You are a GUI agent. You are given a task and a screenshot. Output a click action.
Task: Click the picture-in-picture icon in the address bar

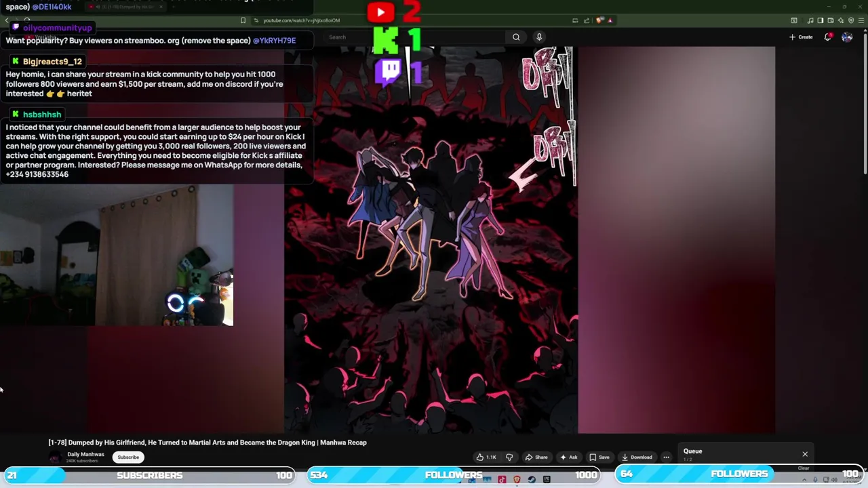coord(575,20)
